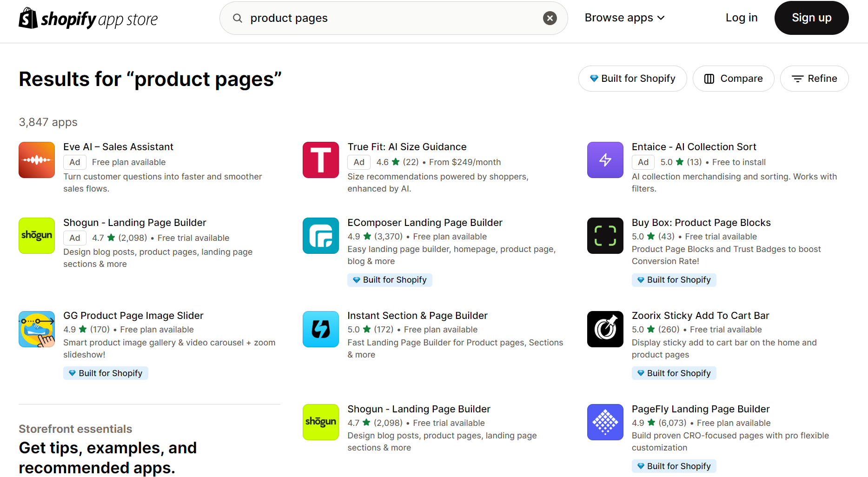Open the Log in link

(x=742, y=18)
